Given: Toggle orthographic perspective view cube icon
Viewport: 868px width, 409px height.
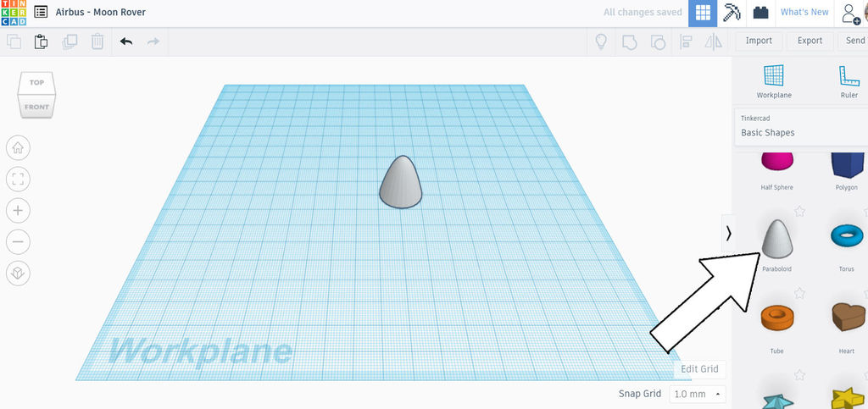Looking at the screenshot, I should tap(19, 273).
